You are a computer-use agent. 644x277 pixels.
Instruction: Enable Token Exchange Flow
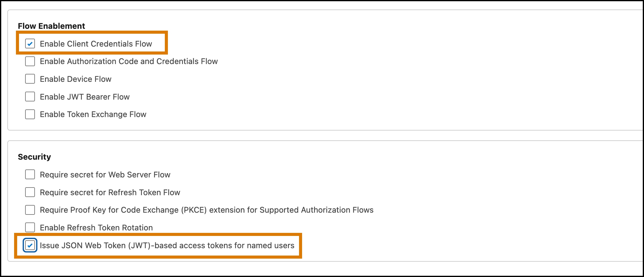[30, 114]
